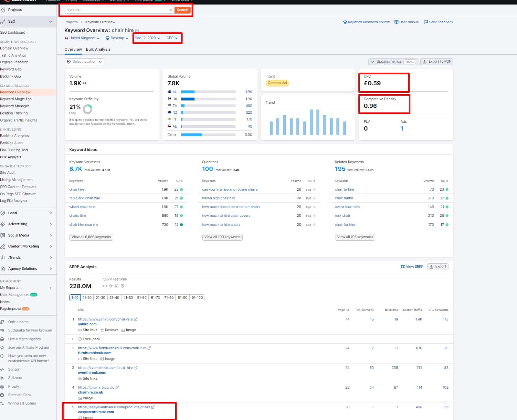
Task: Open external link icon for eventhireuk.com URL
Action: (136, 368)
